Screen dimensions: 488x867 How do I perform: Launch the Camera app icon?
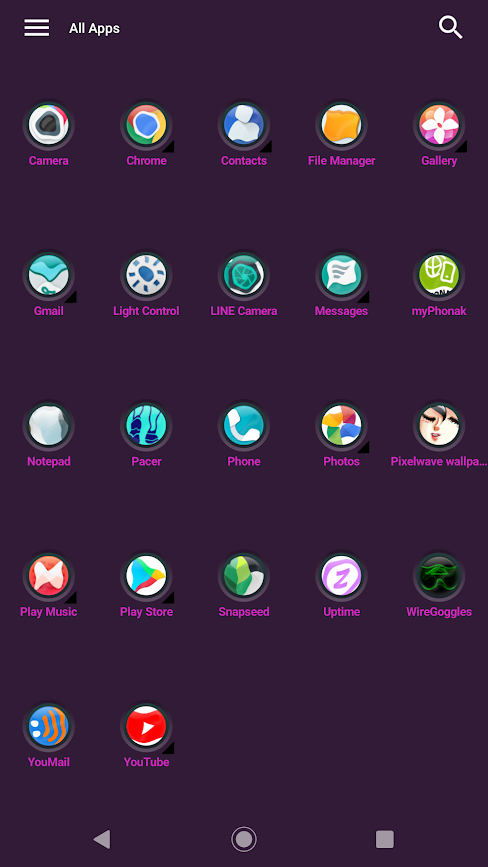[x=49, y=125]
